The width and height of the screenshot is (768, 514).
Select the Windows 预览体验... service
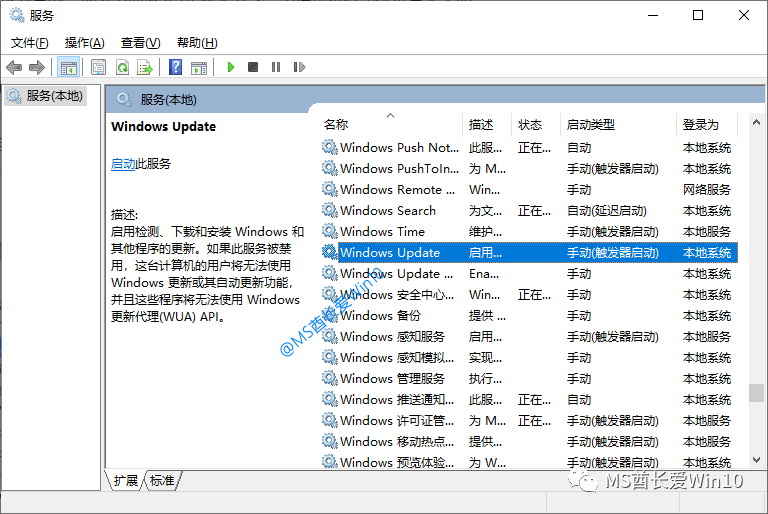coord(529,461)
